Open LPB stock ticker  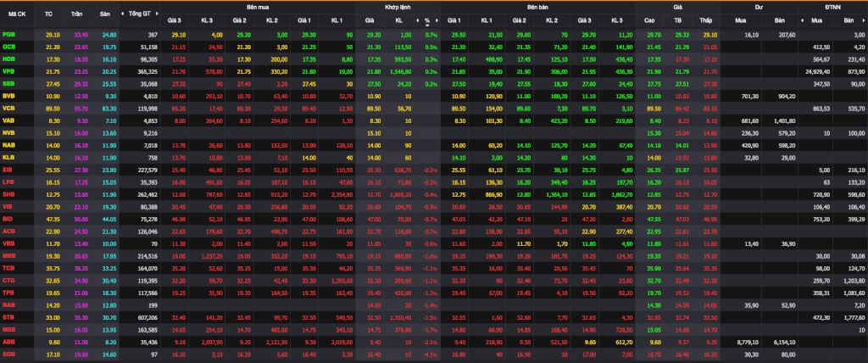(8, 181)
